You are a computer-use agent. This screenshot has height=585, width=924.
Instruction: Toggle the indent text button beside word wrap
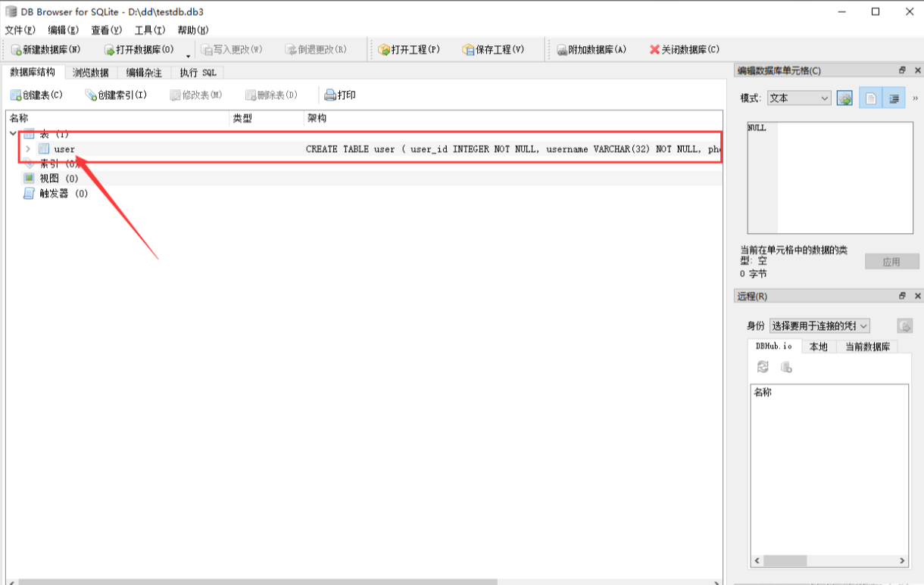894,98
